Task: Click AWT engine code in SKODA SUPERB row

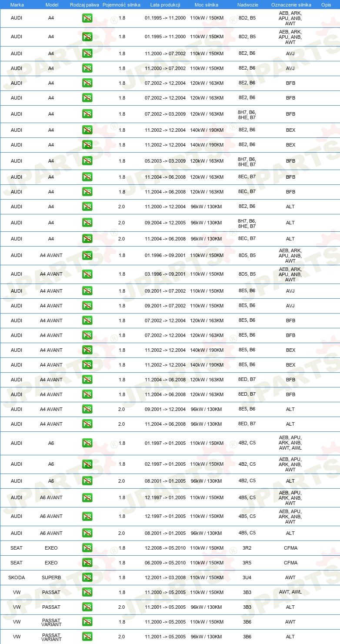Action: pyautogui.click(x=290, y=577)
